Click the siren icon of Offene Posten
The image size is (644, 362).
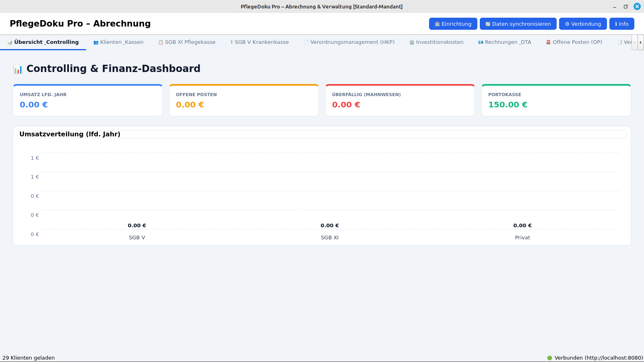click(x=548, y=42)
